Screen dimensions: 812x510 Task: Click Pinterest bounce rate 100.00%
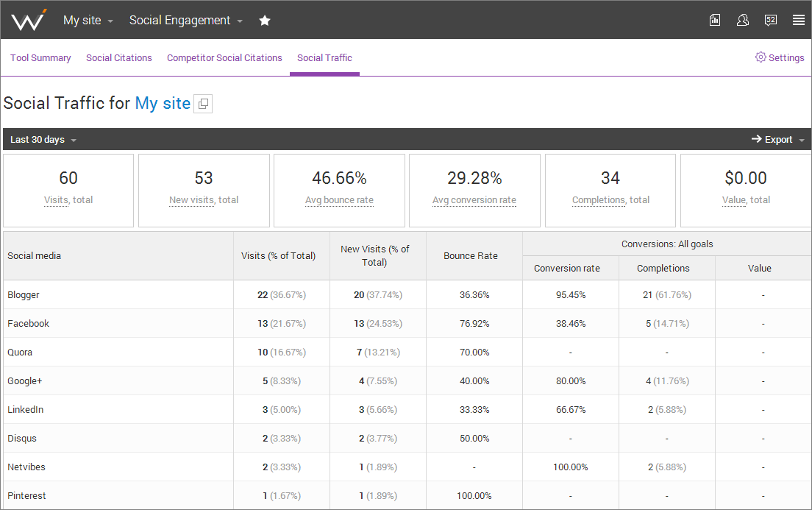[x=474, y=495]
